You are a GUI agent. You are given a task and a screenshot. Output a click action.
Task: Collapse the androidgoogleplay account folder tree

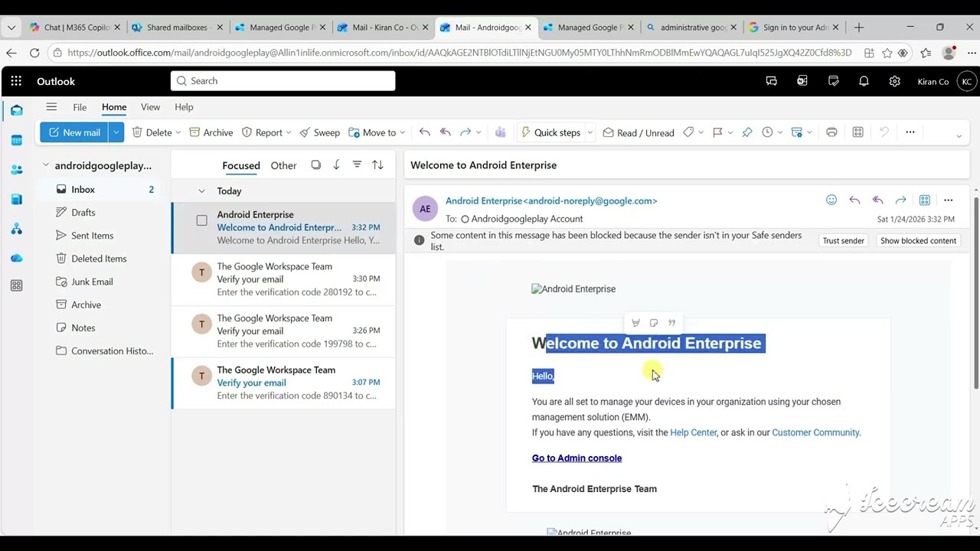click(x=45, y=165)
